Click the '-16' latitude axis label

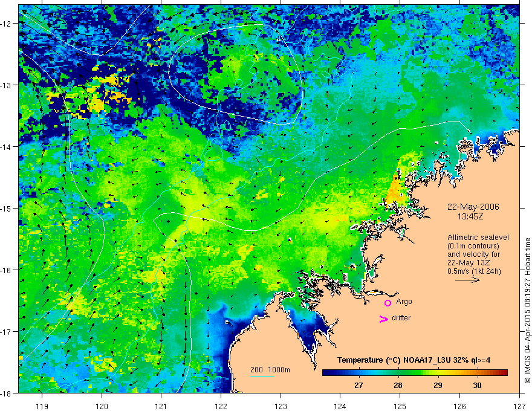click(6, 270)
